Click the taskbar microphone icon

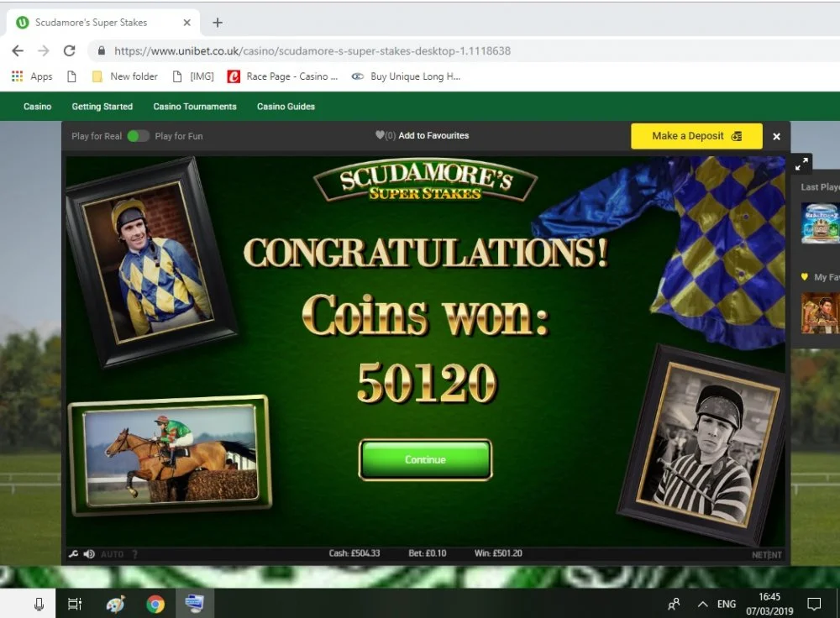click(39, 604)
